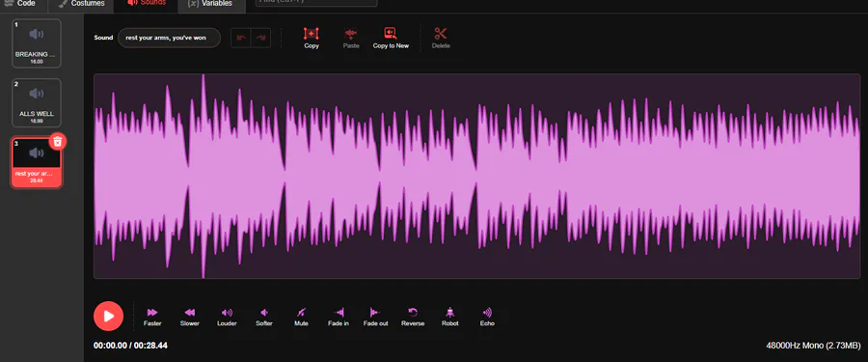This screenshot has width=868, height=362.
Task: Apply Fade in effect
Action: 339,313
